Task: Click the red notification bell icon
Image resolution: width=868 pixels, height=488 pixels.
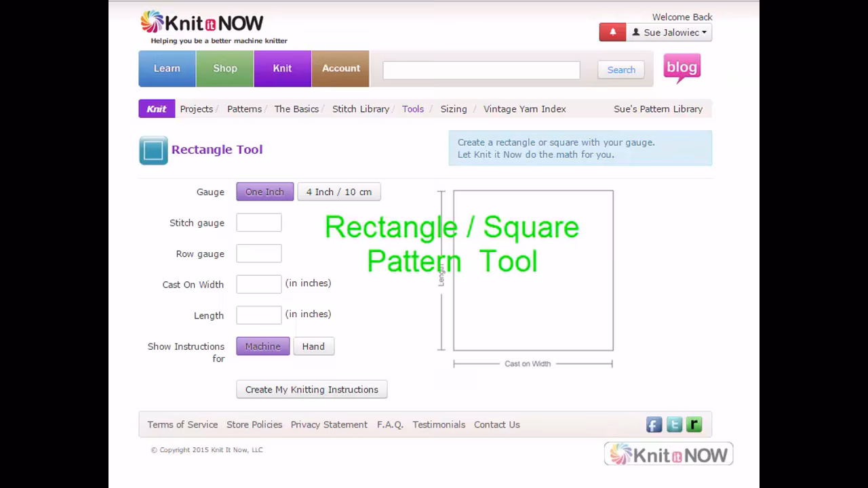Action: click(x=612, y=32)
